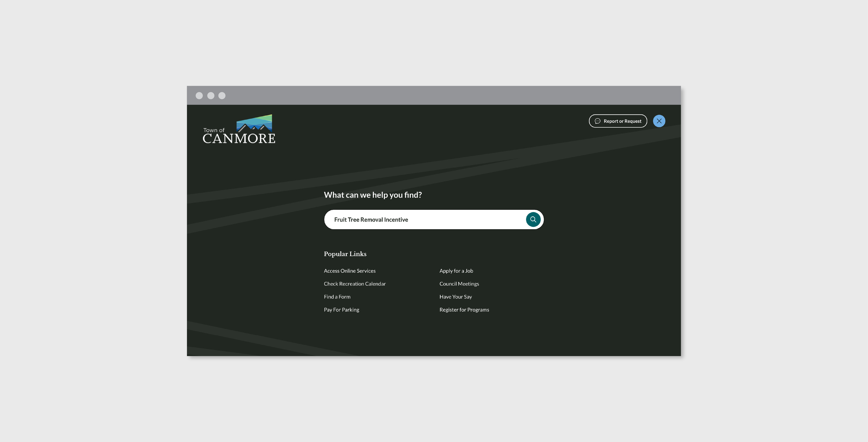Select Pay For Parking link
The height and width of the screenshot is (442, 868).
(x=341, y=310)
